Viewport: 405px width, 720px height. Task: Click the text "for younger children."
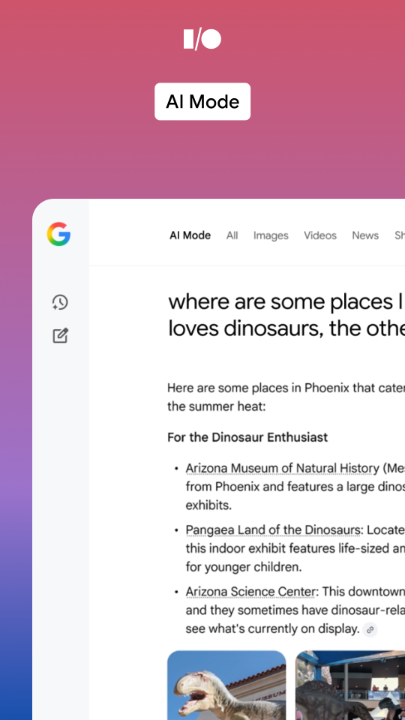[244, 567]
